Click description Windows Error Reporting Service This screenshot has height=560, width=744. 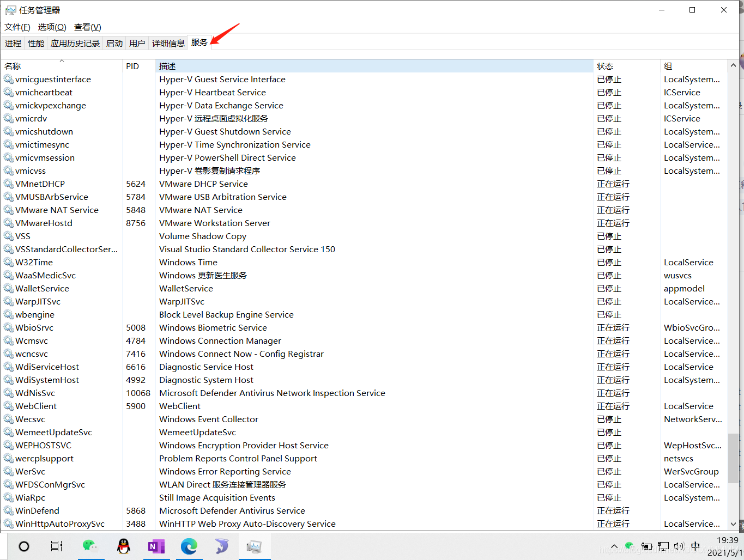click(x=225, y=471)
